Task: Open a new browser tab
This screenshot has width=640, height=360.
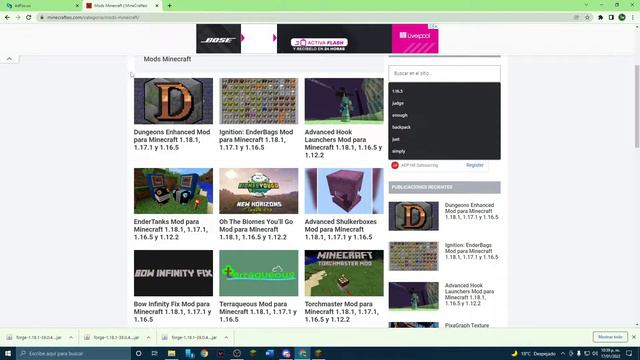Action: point(169,6)
